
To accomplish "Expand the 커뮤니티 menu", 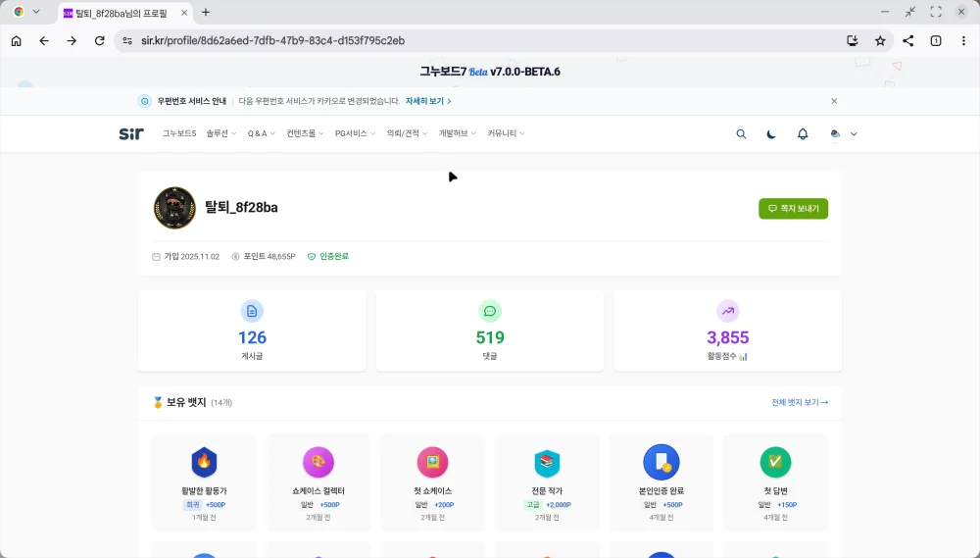I will pos(507,134).
